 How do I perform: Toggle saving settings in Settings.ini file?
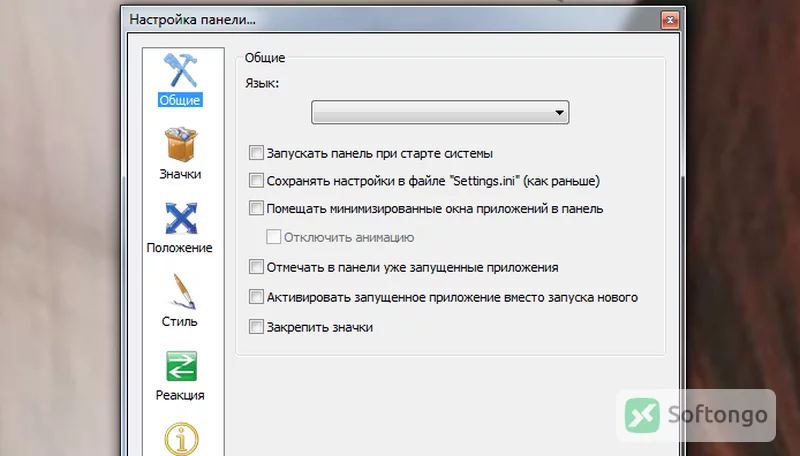pyautogui.click(x=256, y=180)
